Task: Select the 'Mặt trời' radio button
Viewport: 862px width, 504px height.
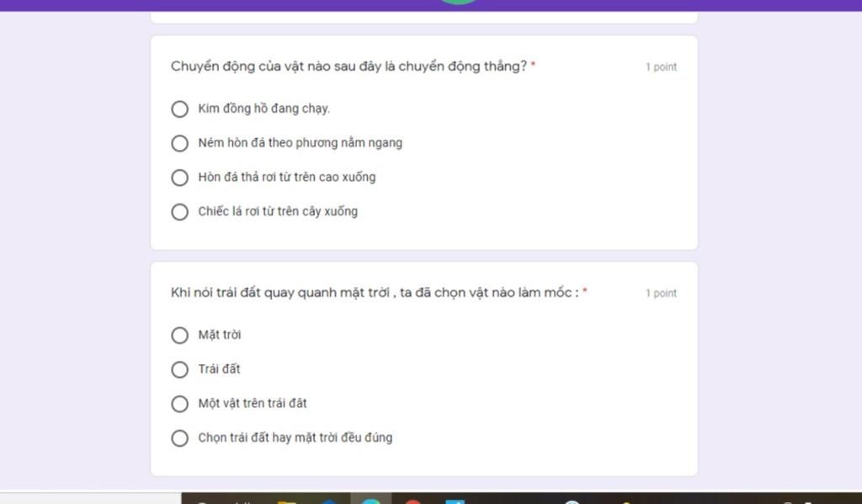Action: [179, 335]
